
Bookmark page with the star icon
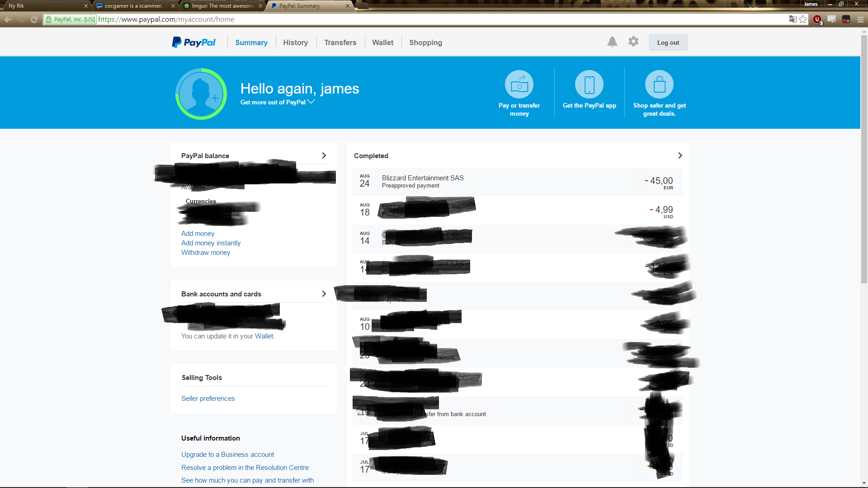(803, 19)
